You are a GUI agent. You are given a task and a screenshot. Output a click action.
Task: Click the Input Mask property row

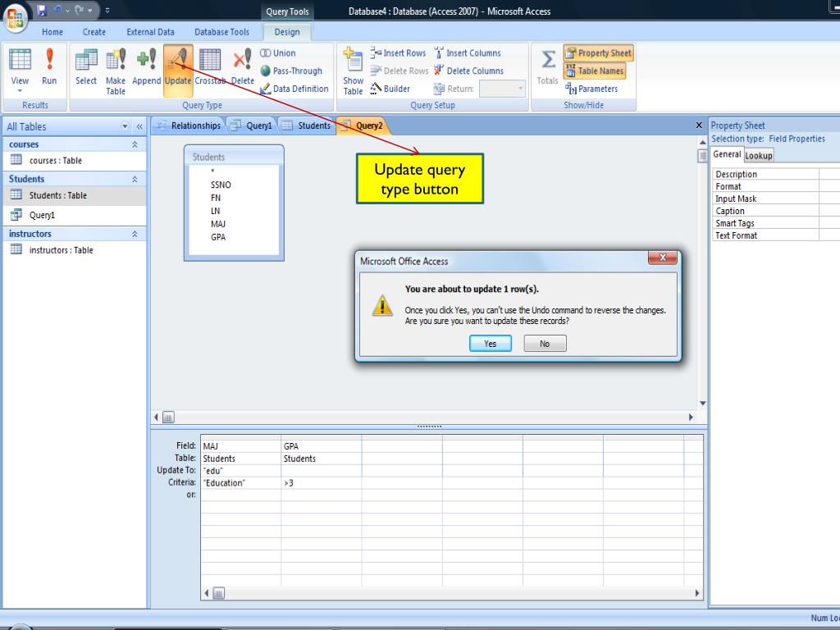tap(765, 199)
